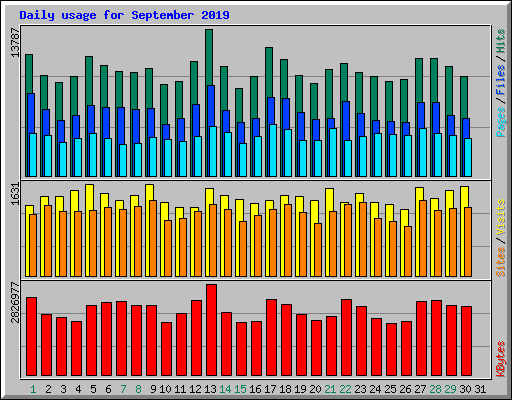Click day 13 on the x-axis
This screenshot has height=400, width=512.
point(210,389)
